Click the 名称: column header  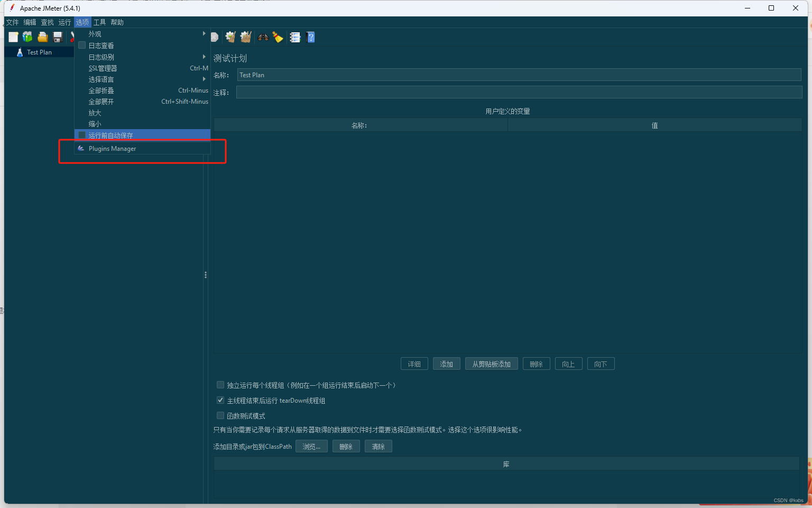(361, 125)
